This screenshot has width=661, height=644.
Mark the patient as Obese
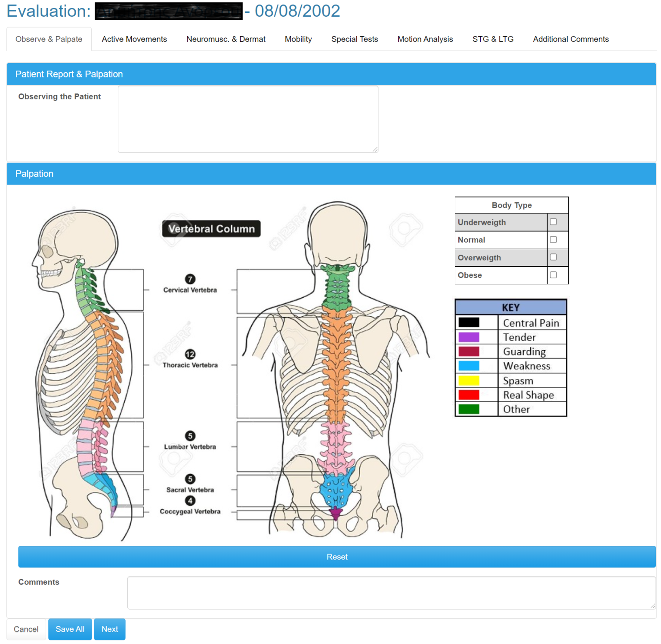[x=553, y=275]
